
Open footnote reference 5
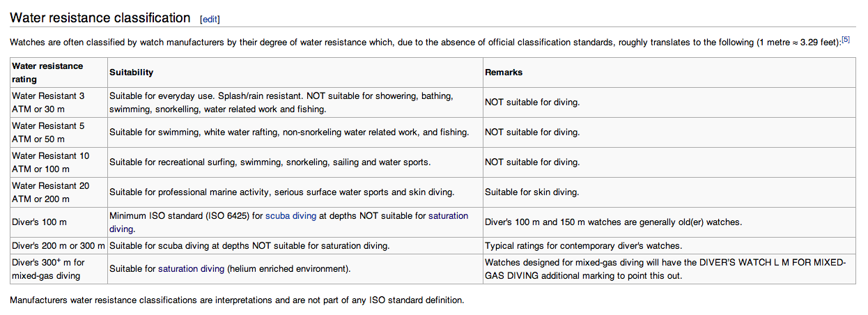[846, 40]
